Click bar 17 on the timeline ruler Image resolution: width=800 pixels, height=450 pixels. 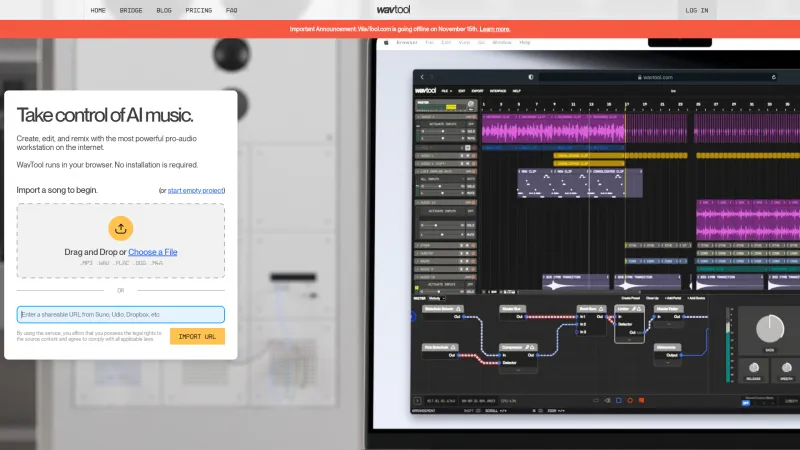[627, 104]
